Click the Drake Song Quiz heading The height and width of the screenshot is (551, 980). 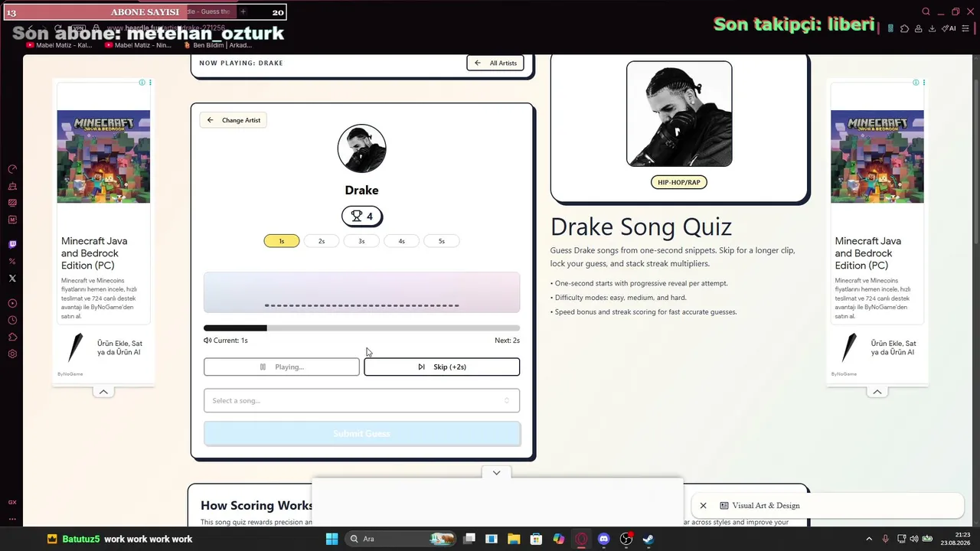click(x=641, y=227)
